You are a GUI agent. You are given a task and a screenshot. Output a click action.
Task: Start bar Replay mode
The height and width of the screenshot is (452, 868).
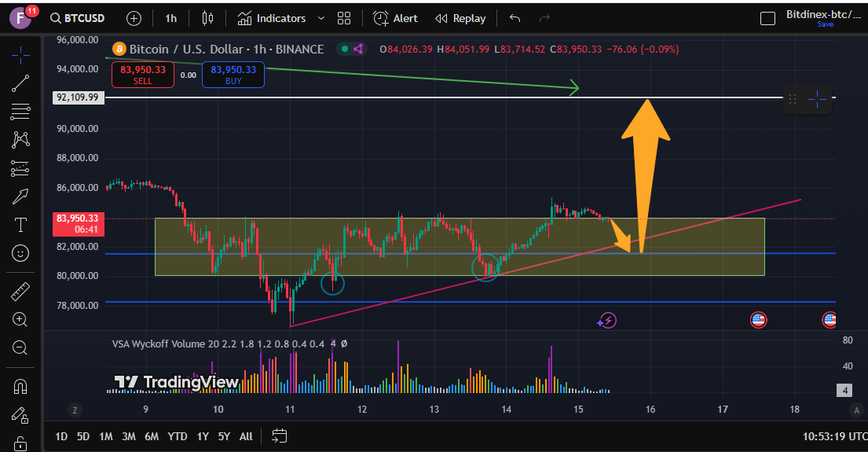click(x=460, y=18)
